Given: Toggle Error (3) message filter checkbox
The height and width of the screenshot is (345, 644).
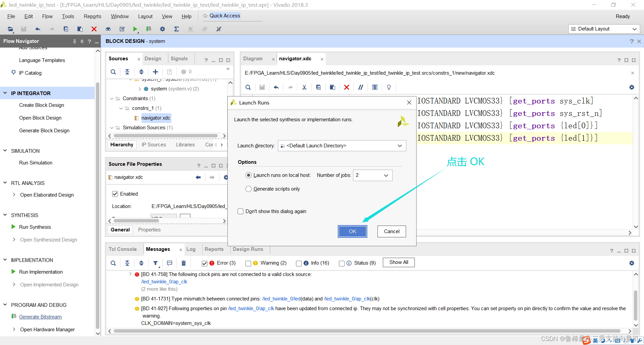Looking at the screenshot, I should point(204,264).
